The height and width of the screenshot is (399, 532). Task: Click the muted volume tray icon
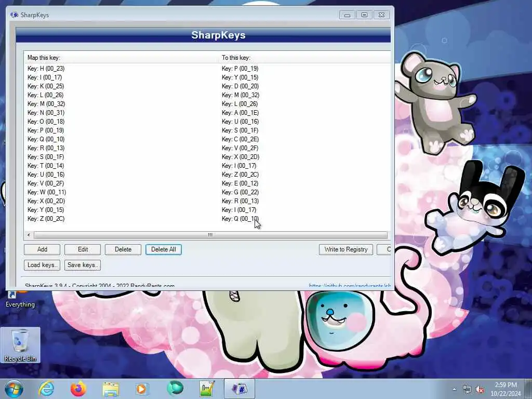[x=480, y=390]
